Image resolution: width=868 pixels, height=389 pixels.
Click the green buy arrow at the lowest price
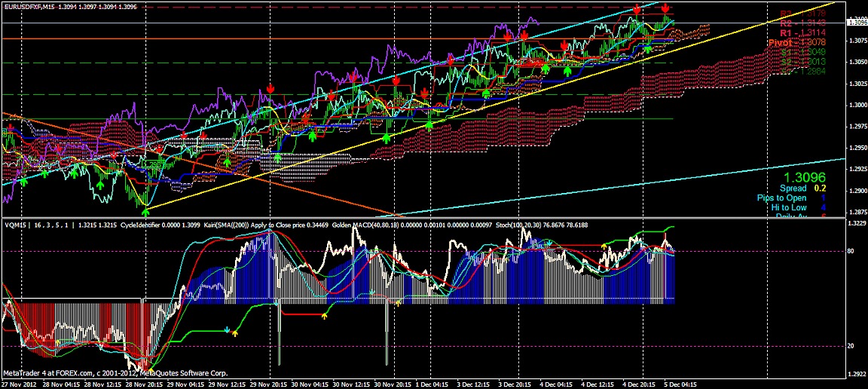[x=145, y=213]
